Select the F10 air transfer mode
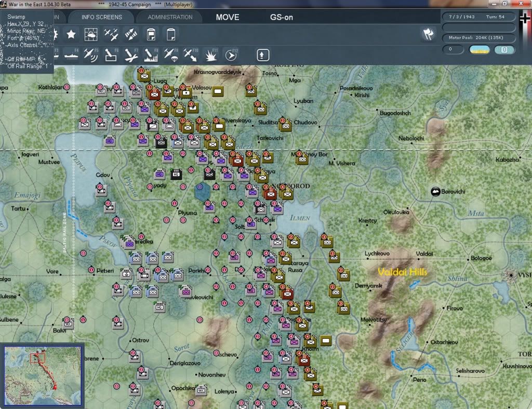This screenshot has width=532, height=409. click(191, 55)
